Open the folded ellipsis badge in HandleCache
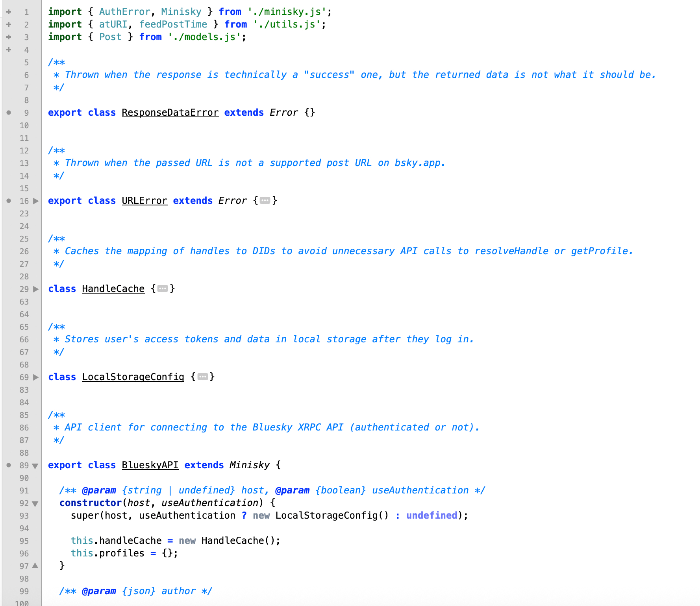The height and width of the screenshot is (606, 700). point(162,289)
